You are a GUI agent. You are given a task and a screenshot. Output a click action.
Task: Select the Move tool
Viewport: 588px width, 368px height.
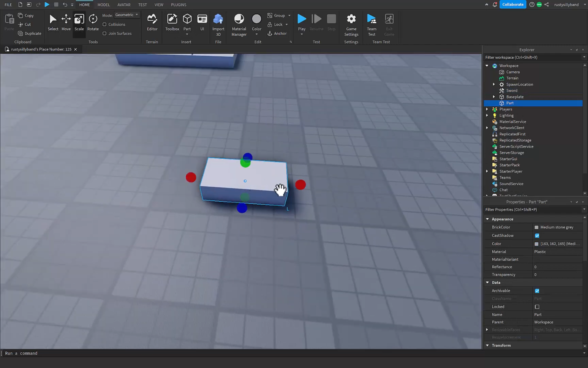pyautogui.click(x=66, y=23)
